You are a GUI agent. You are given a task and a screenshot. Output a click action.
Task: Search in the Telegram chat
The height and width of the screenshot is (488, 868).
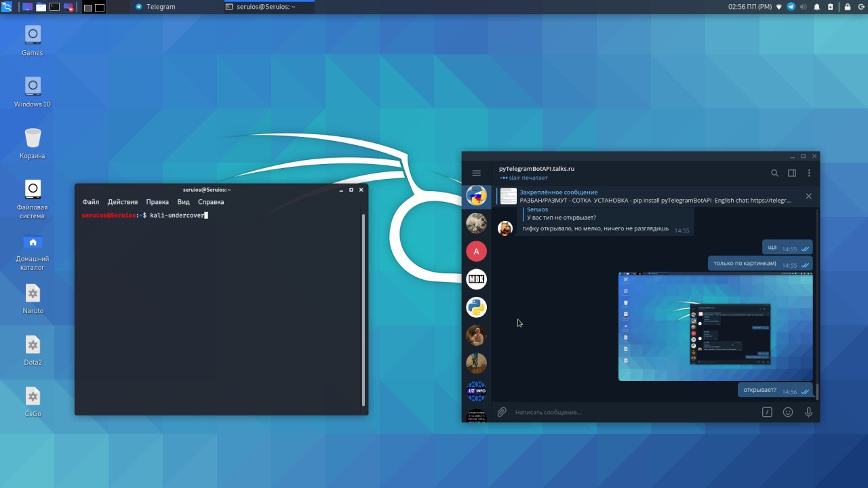[774, 174]
